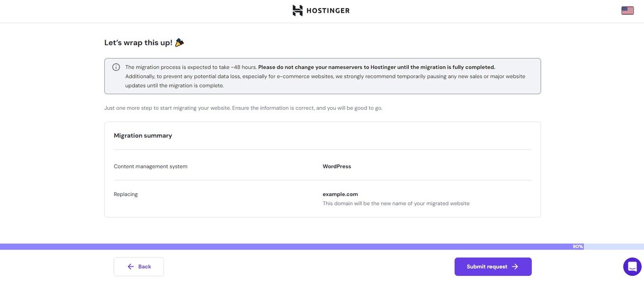This screenshot has width=644, height=282.
Task: Open the language selector flag
Action: (627, 9)
